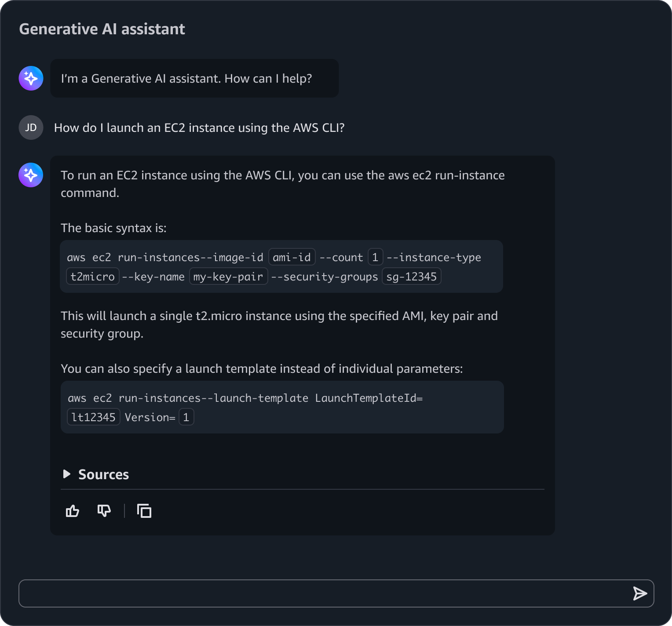Viewport: 672px width, 626px height.
Task: Click the greeting message bubble
Action: 194,78
